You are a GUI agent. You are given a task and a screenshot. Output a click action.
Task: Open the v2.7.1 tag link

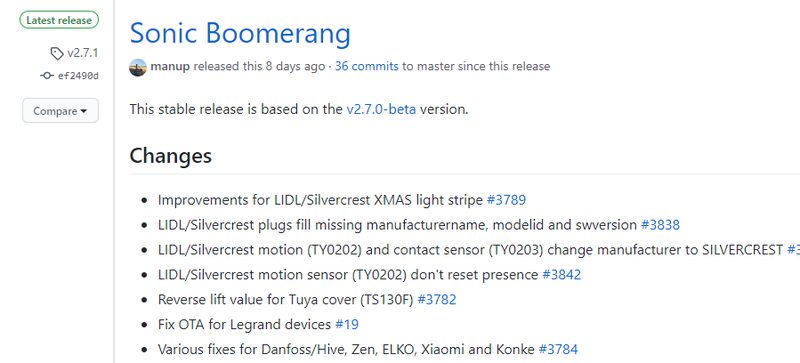click(x=82, y=53)
